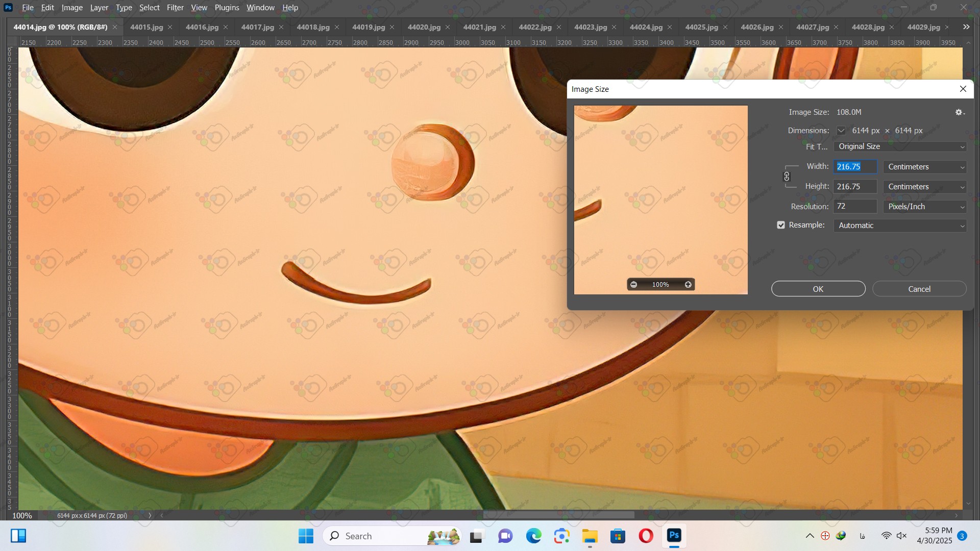Screen dimensions: 980x551
Task: Switch to the 44027.jpg tab
Action: tap(813, 27)
